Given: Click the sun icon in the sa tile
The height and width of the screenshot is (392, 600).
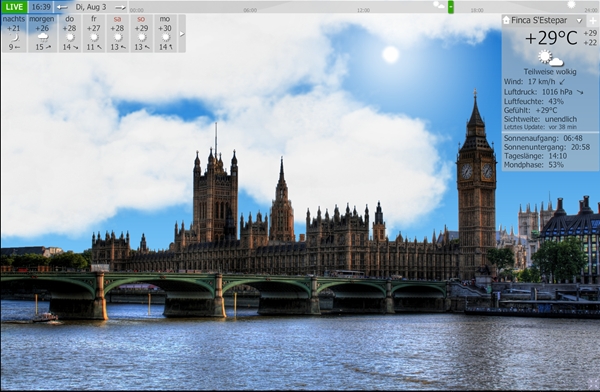Looking at the screenshot, I should (x=118, y=37).
